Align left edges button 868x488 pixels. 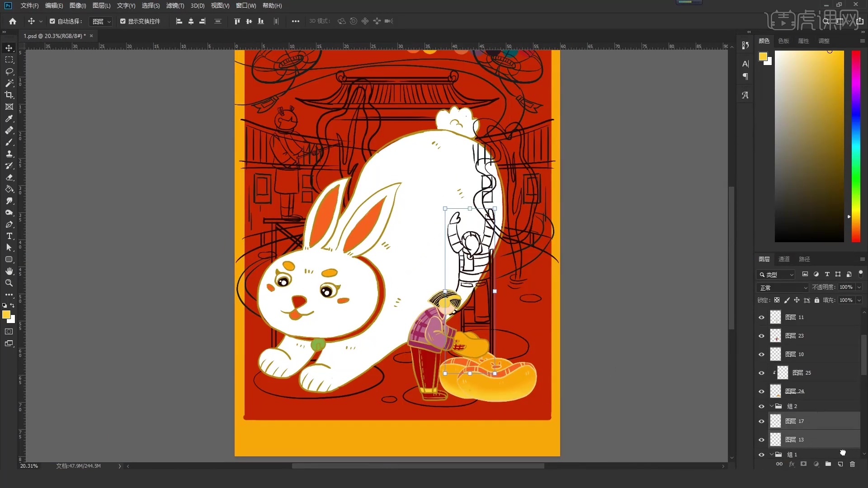click(179, 21)
